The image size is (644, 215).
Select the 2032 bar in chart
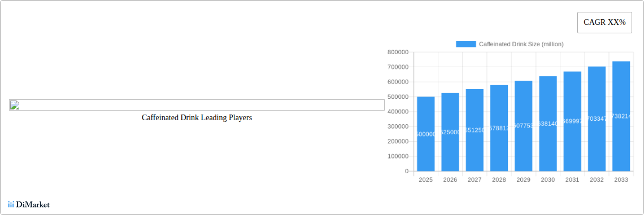coord(597,119)
